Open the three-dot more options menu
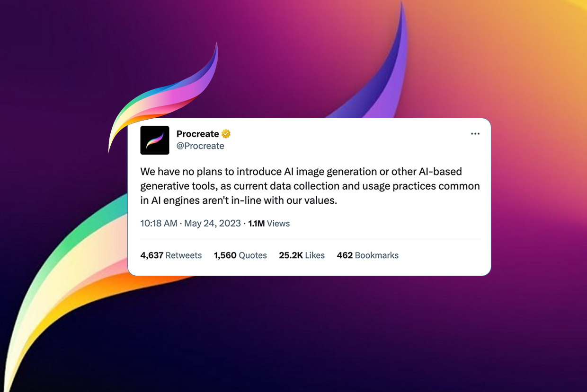The image size is (587, 392). (x=475, y=134)
